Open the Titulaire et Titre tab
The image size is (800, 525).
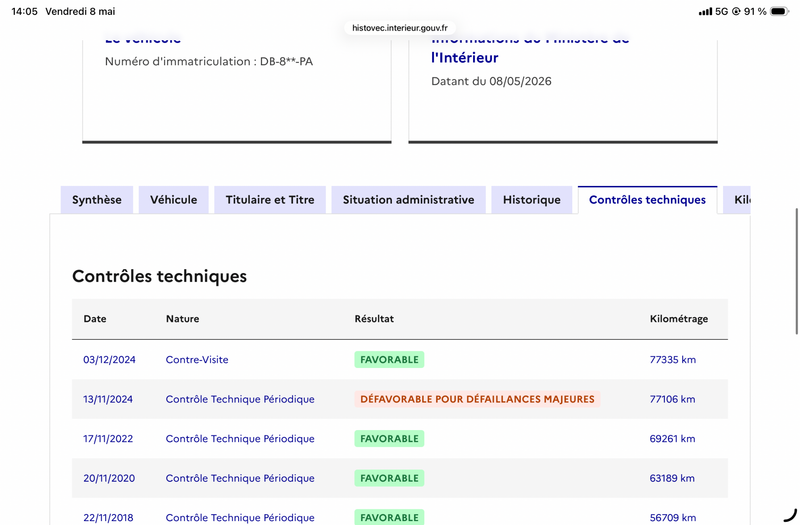point(270,199)
